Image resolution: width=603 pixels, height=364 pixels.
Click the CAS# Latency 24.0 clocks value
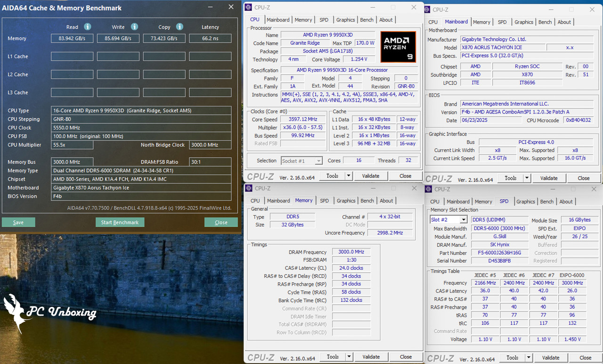[351, 268]
